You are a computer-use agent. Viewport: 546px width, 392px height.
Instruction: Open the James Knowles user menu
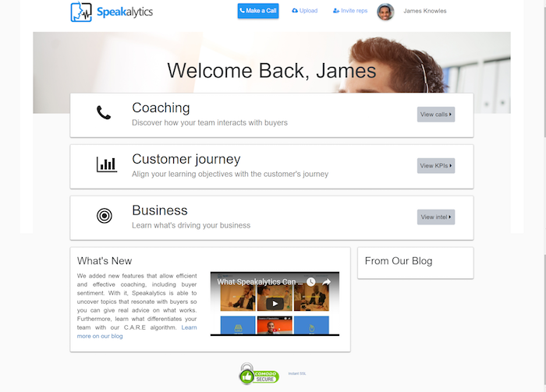(x=425, y=11)
